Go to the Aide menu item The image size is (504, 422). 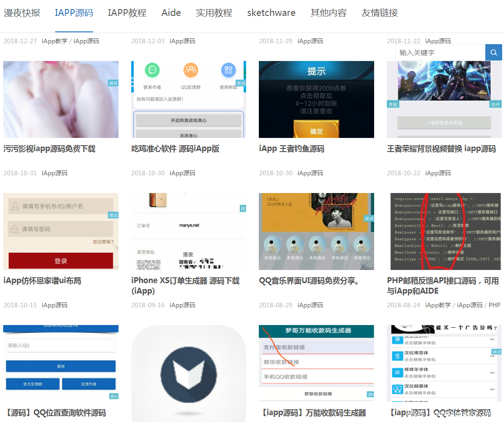(x=171, y=13)
